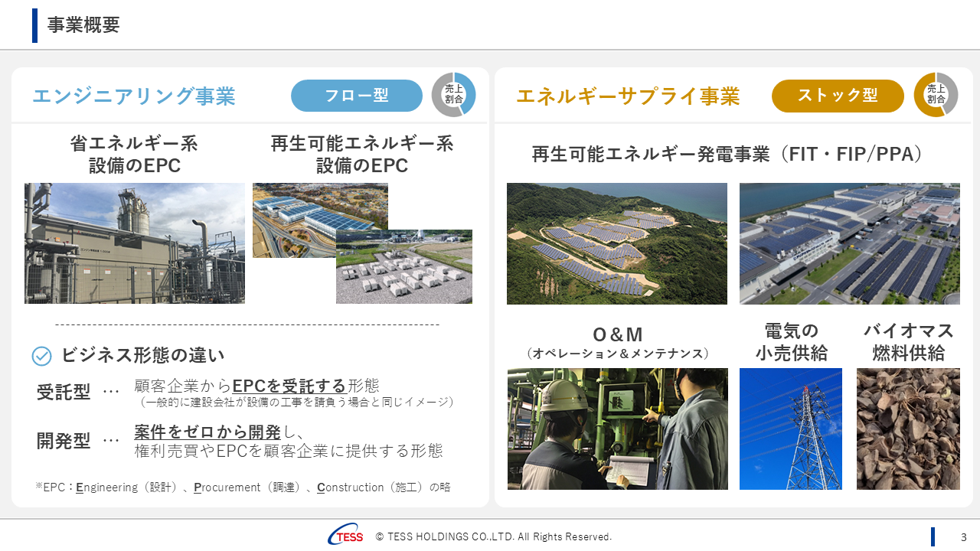980x551 pixels.
Task: Click the transmission tower image under 電気の小売供給
Action: point(791,429)
